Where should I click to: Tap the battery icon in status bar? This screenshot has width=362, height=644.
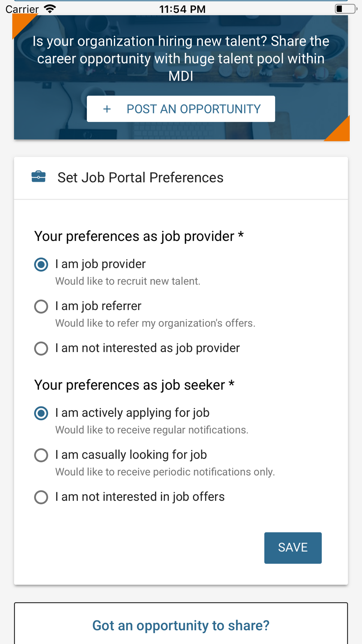click(345, 9)
